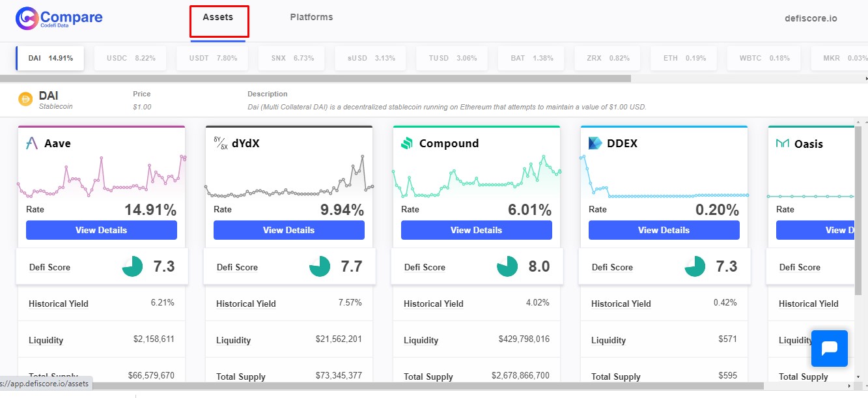This screenshot has height=398, width=868.
Task: Click Aave rate value 14.91%
Action: pos(150,210)
